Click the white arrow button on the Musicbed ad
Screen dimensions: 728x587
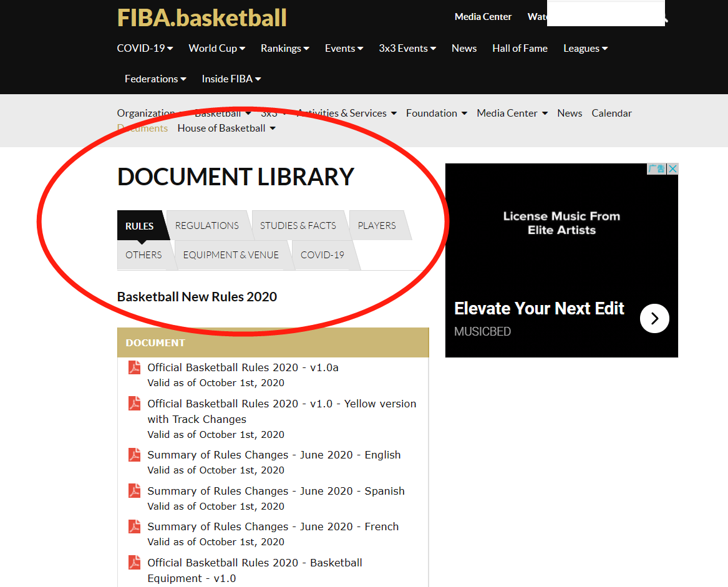tap(654, 318)
